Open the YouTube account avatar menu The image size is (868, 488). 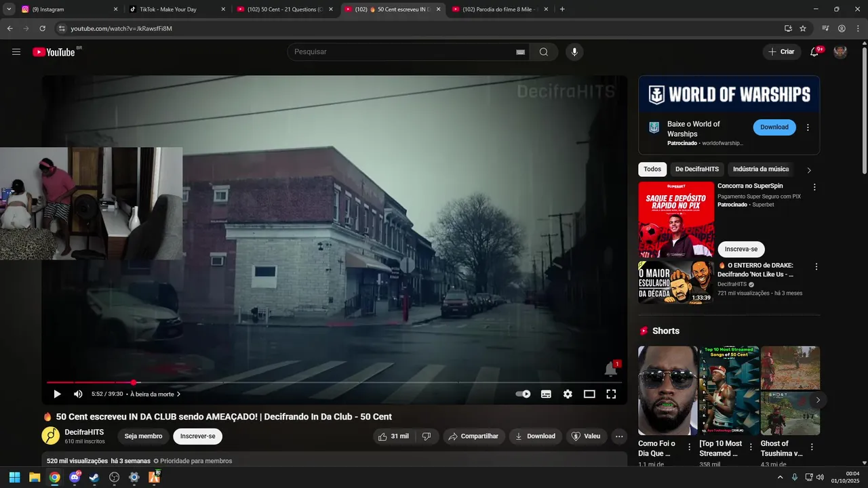[x=840, y=52]
